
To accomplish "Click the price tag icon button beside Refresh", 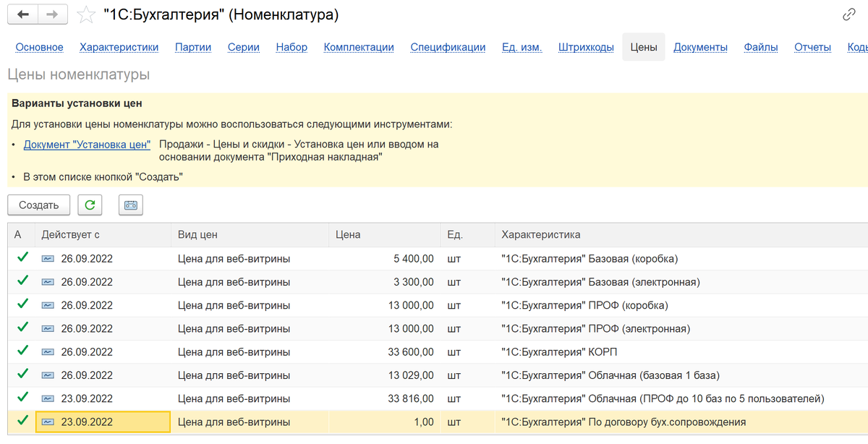I will tap(131, 205).
